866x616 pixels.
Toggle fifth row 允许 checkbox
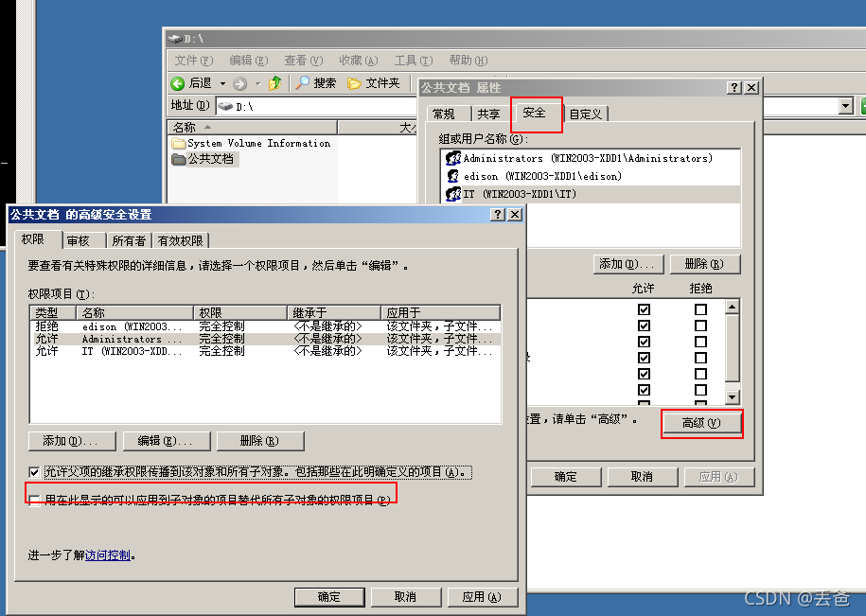(644, 374)
